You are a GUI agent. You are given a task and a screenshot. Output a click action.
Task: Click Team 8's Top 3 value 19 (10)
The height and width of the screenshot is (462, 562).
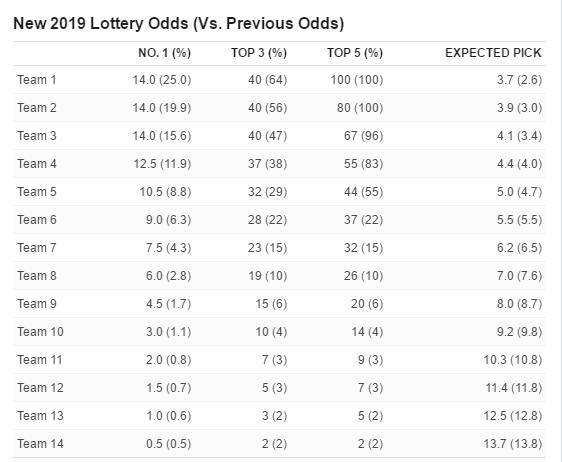267,275
